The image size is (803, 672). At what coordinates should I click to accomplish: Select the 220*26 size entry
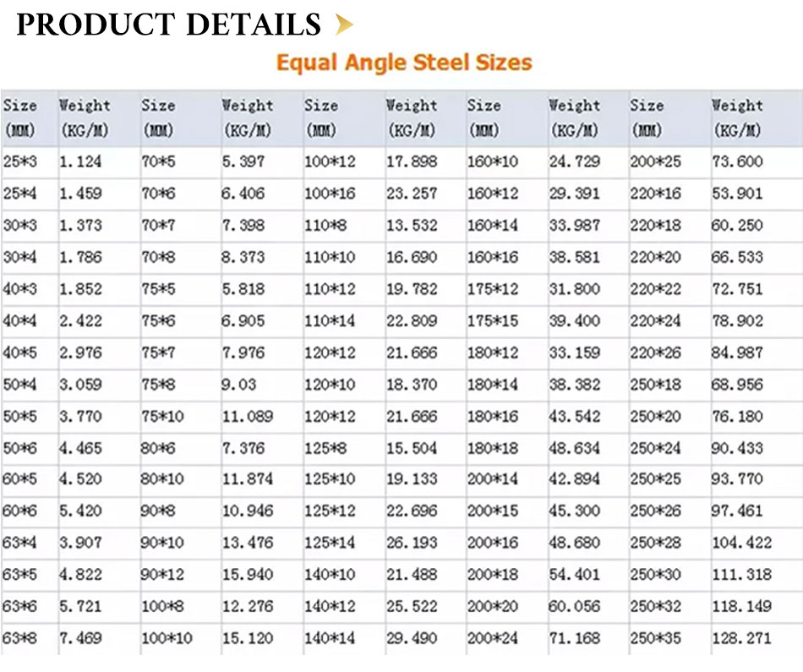[x=654, y=352]
